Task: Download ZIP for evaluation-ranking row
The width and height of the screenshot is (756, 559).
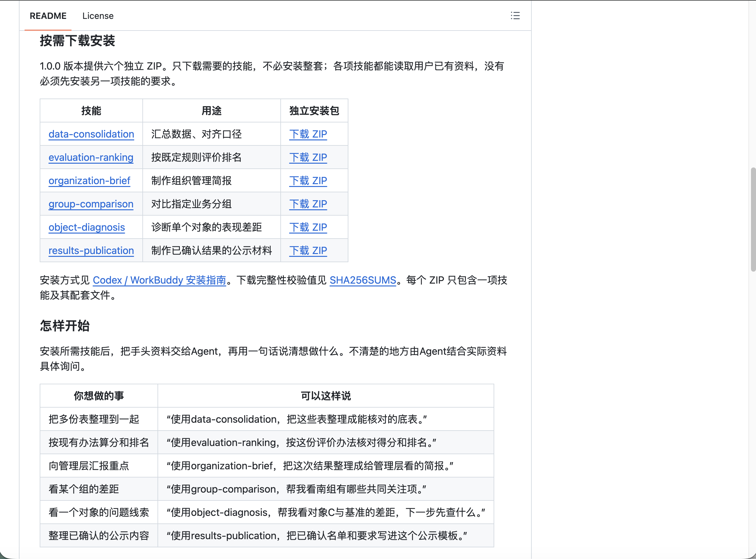Action: point(308,157)
